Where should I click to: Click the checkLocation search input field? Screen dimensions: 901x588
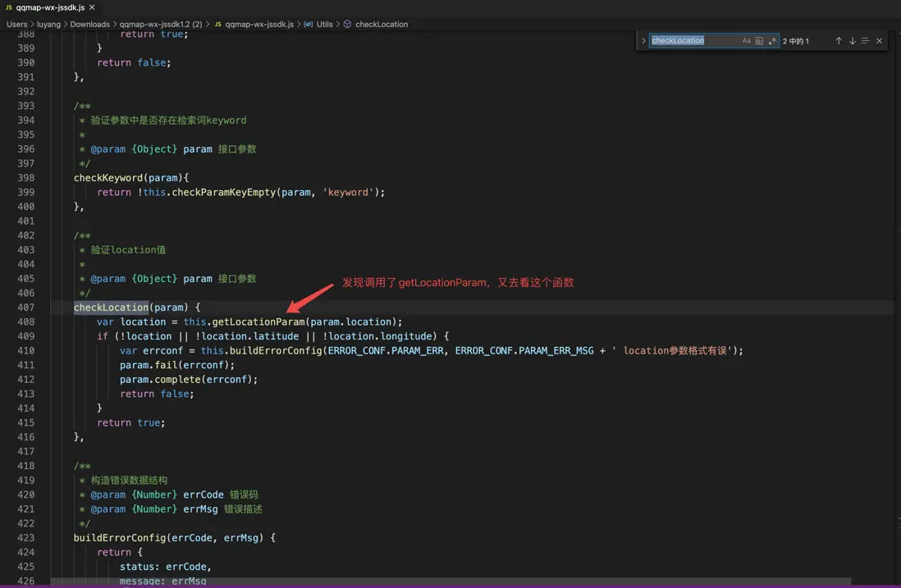pos(693,41)
